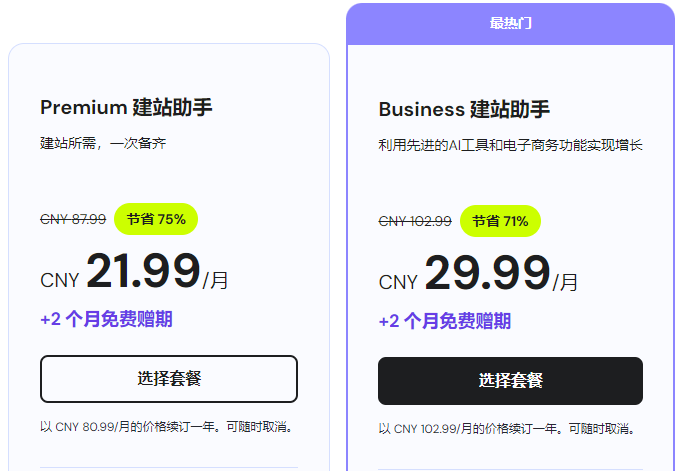Select the 节省 71% discount badge
This screenshot has height=471, width=698.
[500, 221]
